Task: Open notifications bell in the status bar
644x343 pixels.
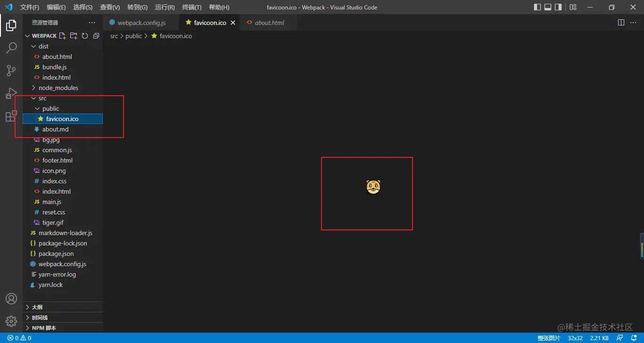Action: [634, 338]
